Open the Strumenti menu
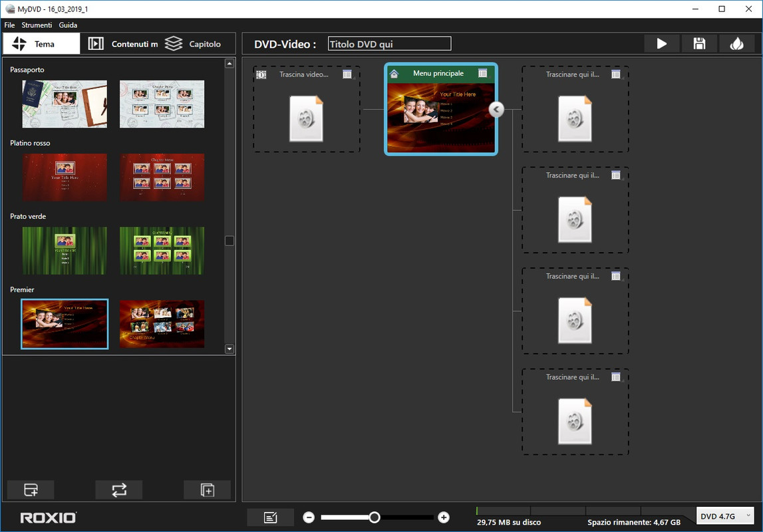The height and width of the screenshot is (532, 763). [37, 25]
